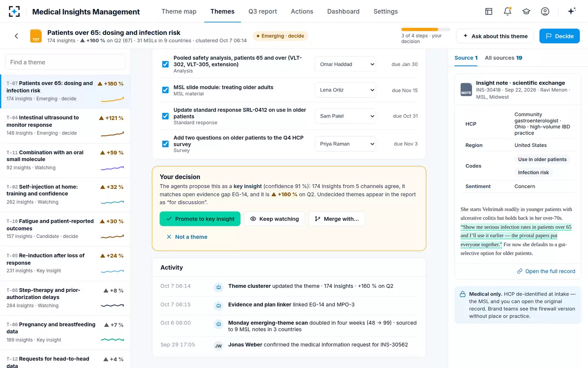Open the Settings tab

point(385,11)
